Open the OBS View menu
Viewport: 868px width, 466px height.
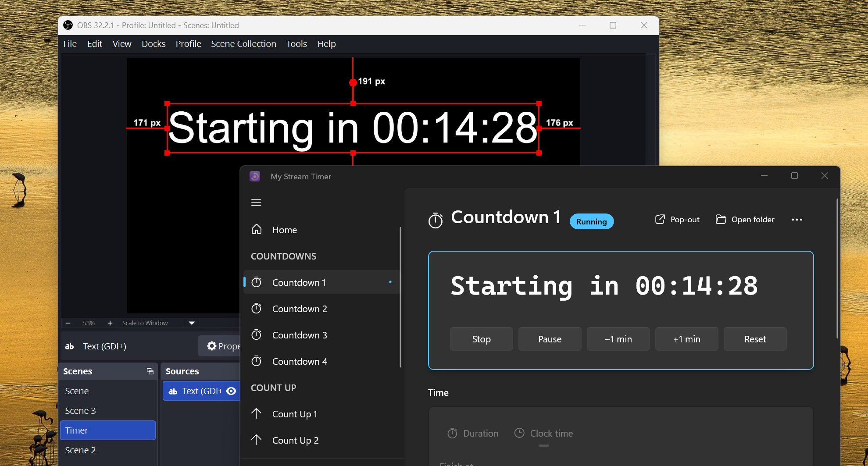[121, 44]
